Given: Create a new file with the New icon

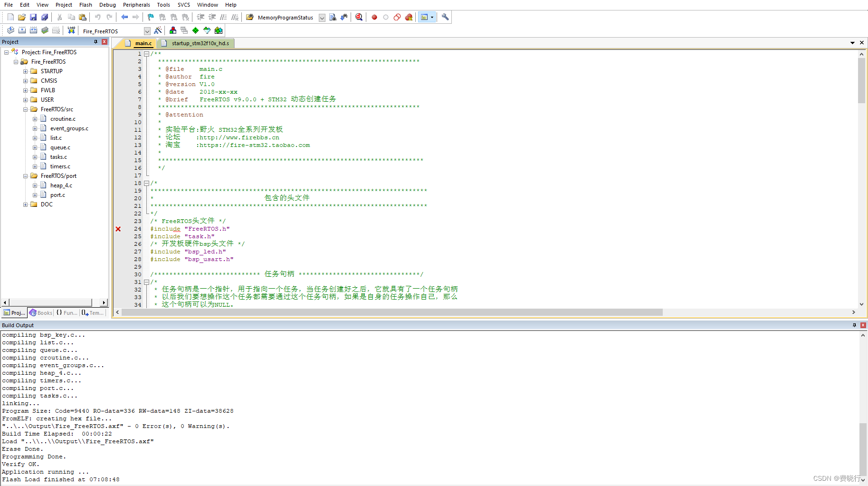Looking at the screenshot, I should point(10,17).
